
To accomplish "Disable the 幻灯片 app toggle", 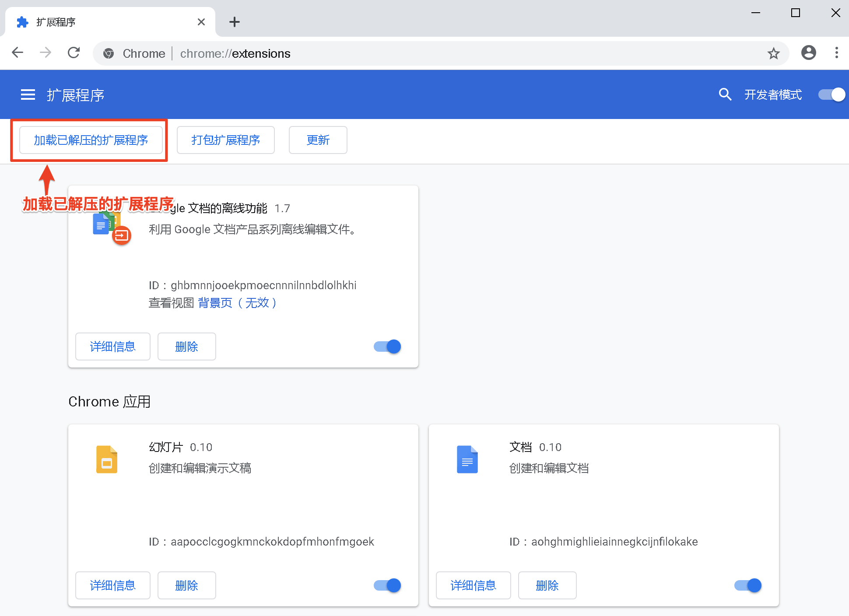I will (387, 585).
